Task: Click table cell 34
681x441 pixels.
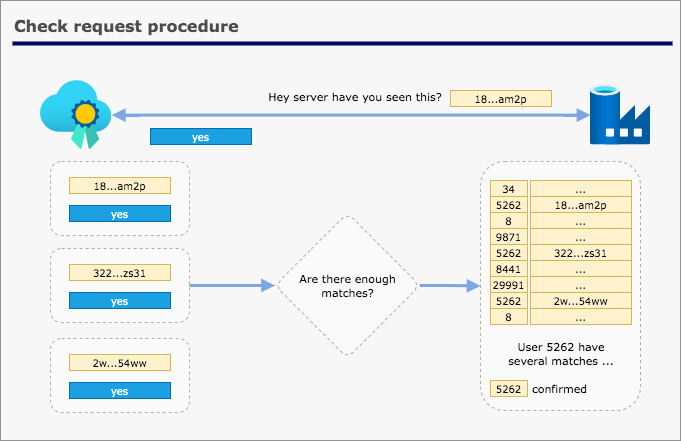Action: (x=509, y=189)
